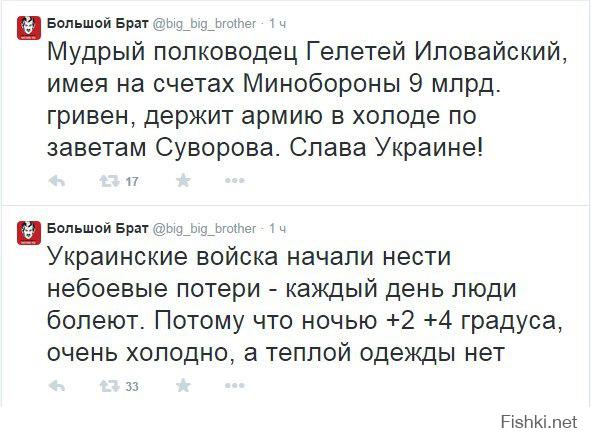Open second tweet's 1 ч timestamp
Viewport: 591px width, 437px height.
click(x=278, y=229)
